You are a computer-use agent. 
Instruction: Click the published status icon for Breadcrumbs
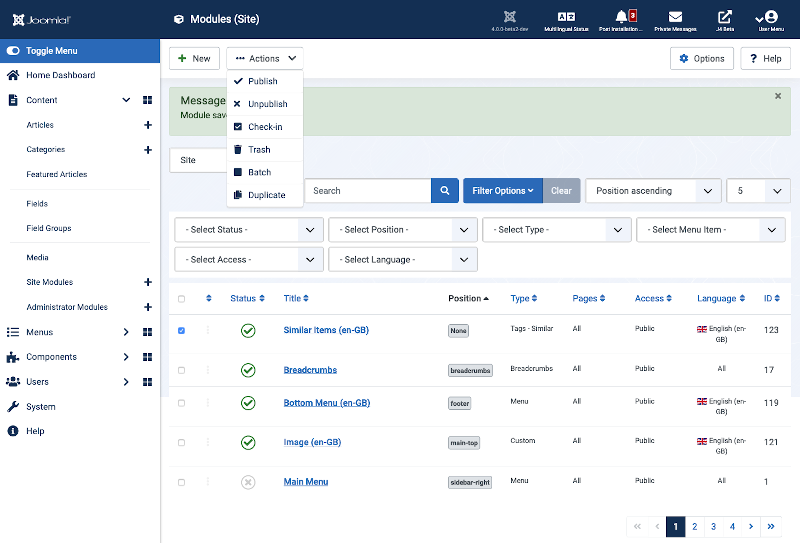click(x=248, y=370)
